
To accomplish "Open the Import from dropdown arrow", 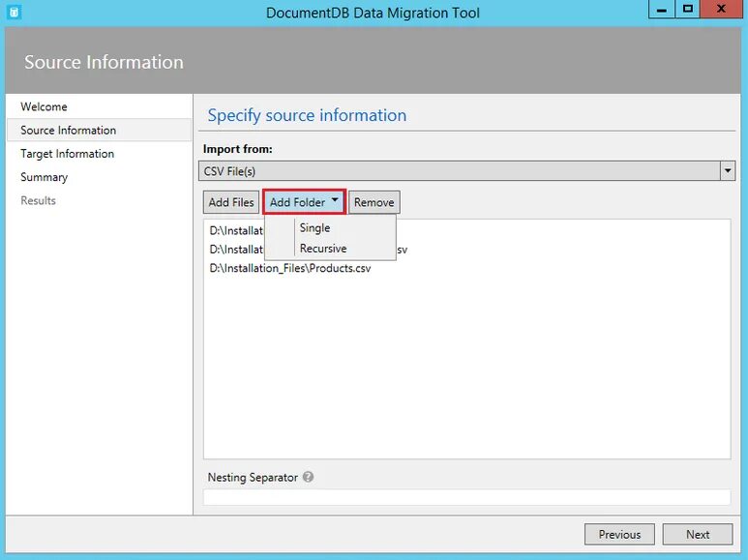I will [728, 171].
